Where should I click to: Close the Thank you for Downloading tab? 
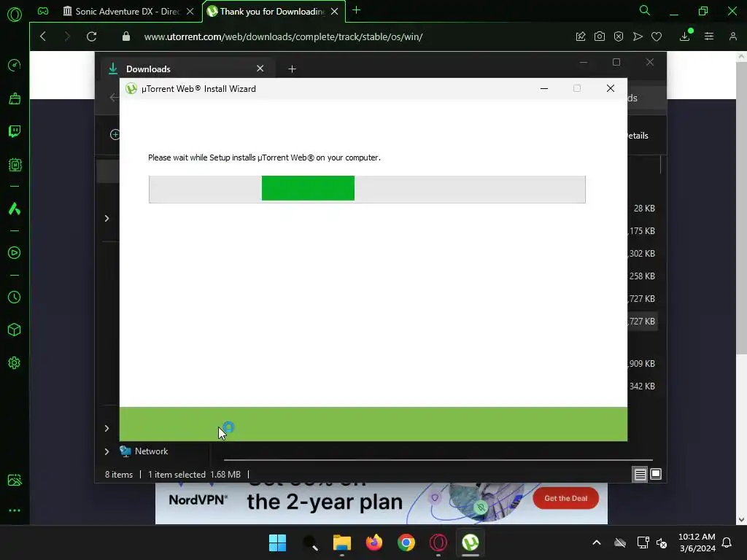point(334,12)
